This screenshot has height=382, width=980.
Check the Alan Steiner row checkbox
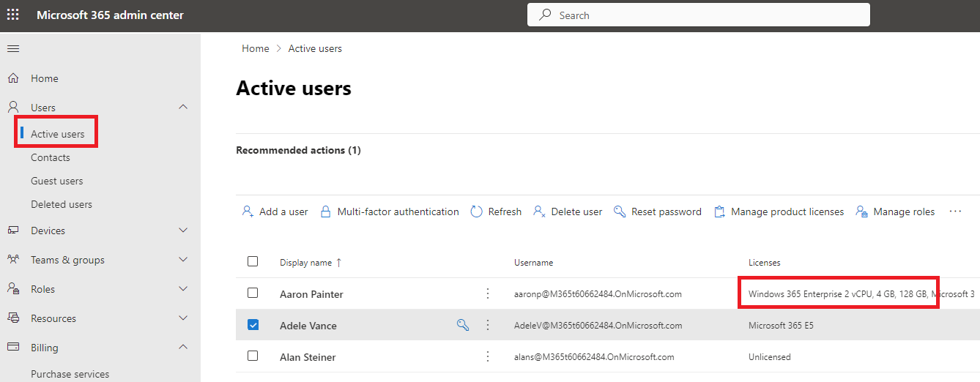(x=253, y=356)
